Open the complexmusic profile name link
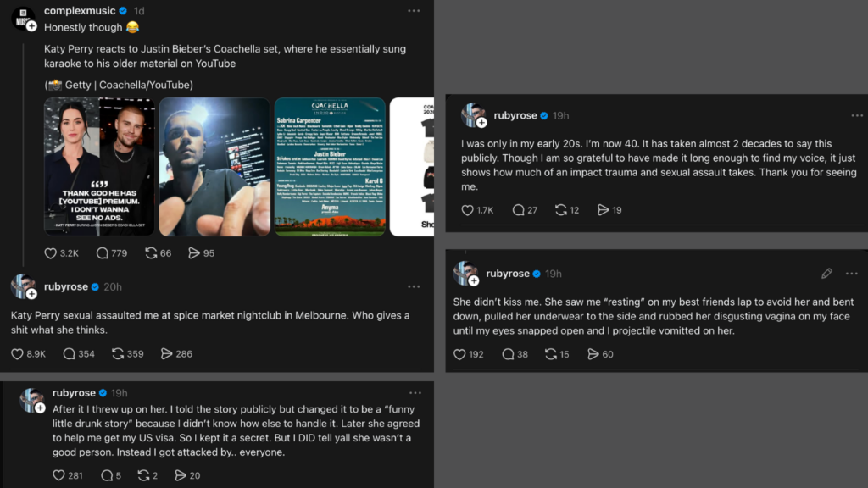Image resolution: width=868 pixels, height=488 pixels. (80, 11)
